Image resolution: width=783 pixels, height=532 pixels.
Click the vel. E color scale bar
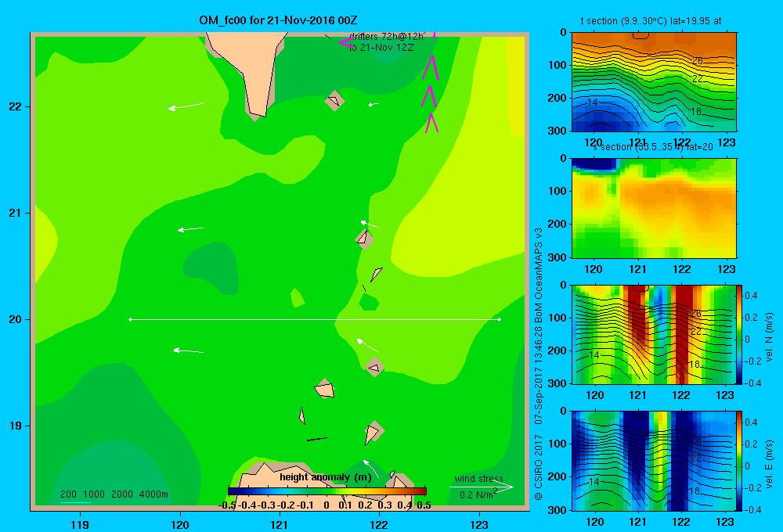click(738, 461)
